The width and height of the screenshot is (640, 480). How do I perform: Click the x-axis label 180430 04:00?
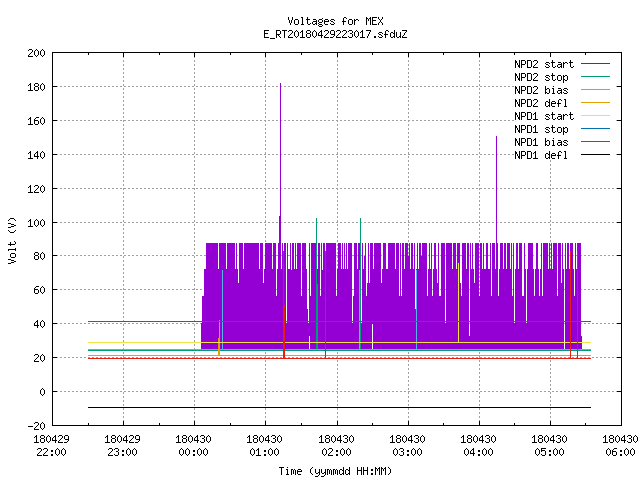478,446
